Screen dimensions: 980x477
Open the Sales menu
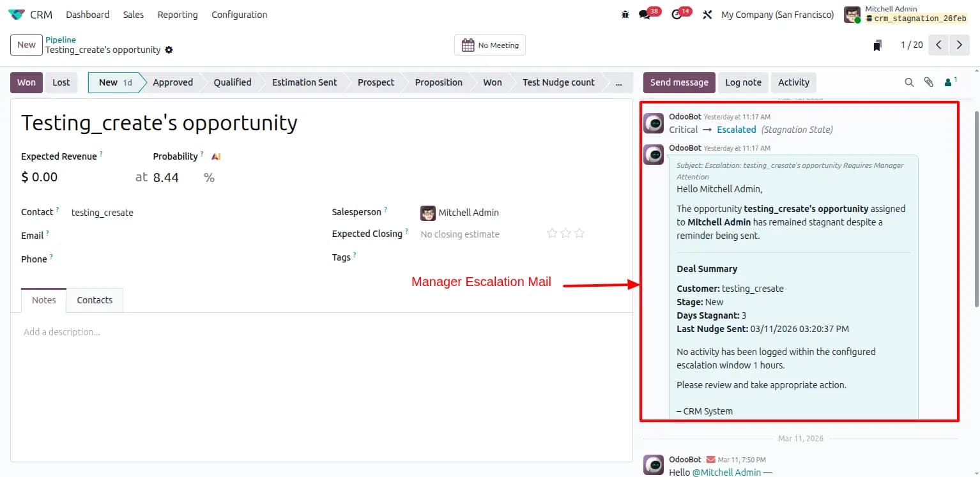click(x=134, y=14)
